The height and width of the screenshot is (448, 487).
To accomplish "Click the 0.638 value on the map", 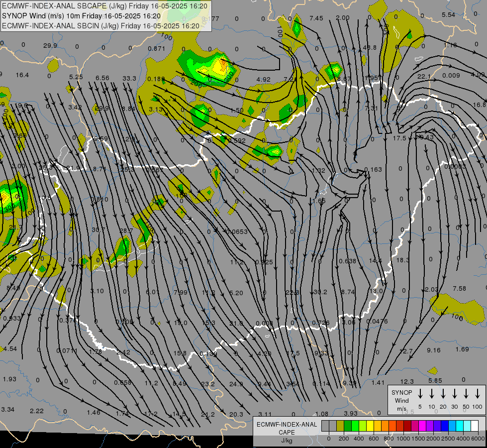I will click(347, 261).
